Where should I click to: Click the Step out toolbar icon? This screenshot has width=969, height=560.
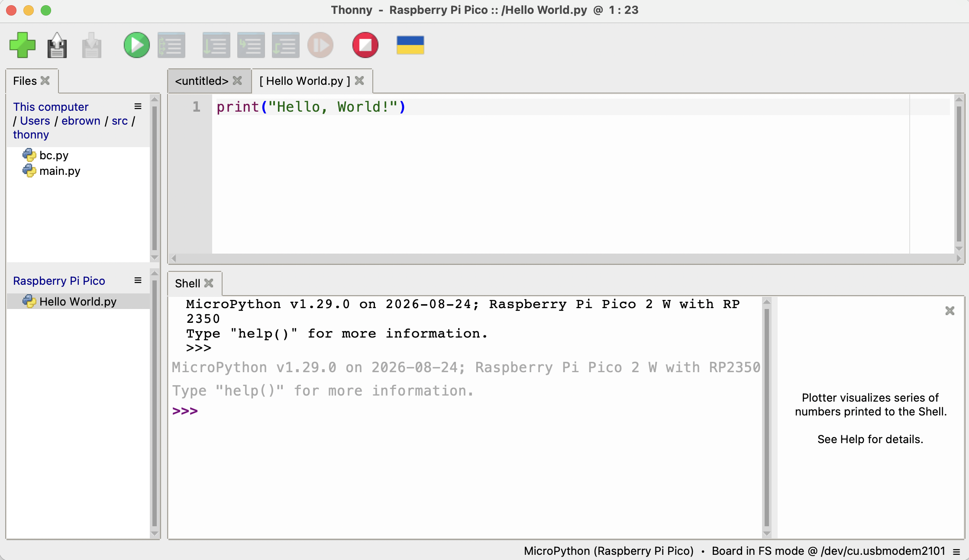coord(285,45)
